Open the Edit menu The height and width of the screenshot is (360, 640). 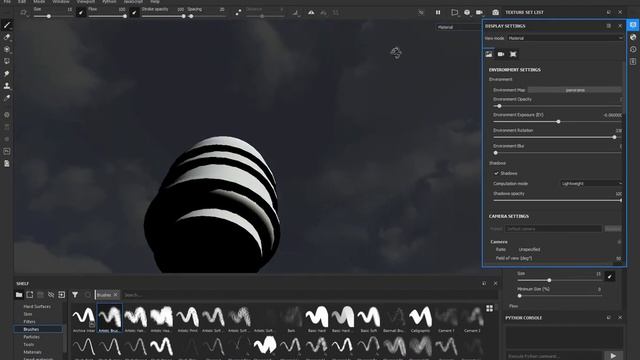(22, 2)
